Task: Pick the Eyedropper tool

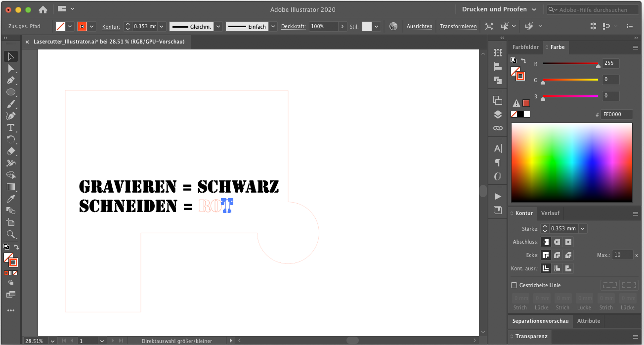Action: tap(11, 199)
